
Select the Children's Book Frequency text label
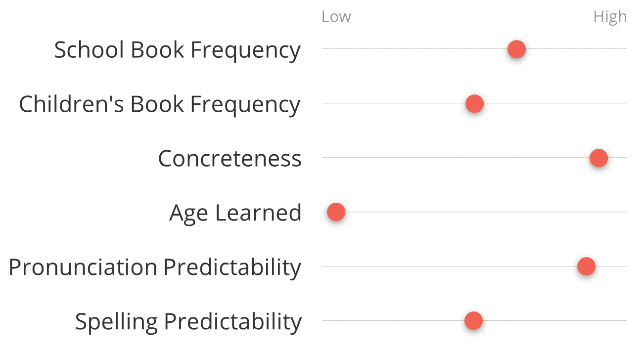click(159, 104)
